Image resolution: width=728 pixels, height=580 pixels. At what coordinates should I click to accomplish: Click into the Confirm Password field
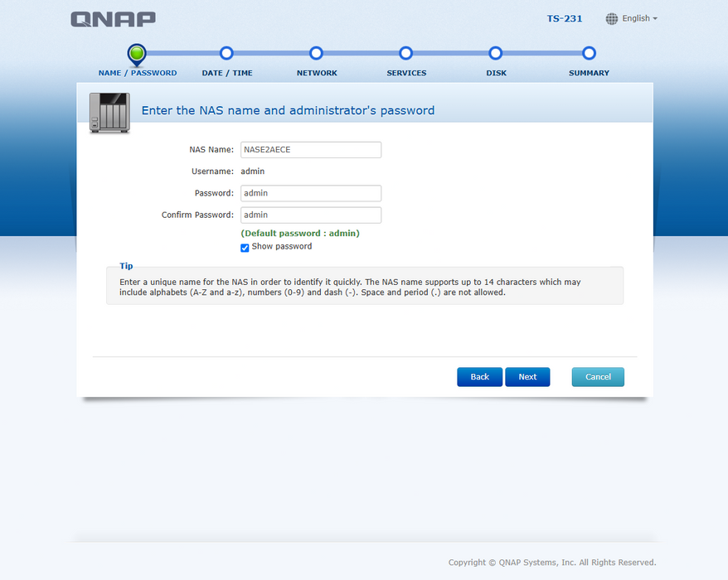coord(311,215)
